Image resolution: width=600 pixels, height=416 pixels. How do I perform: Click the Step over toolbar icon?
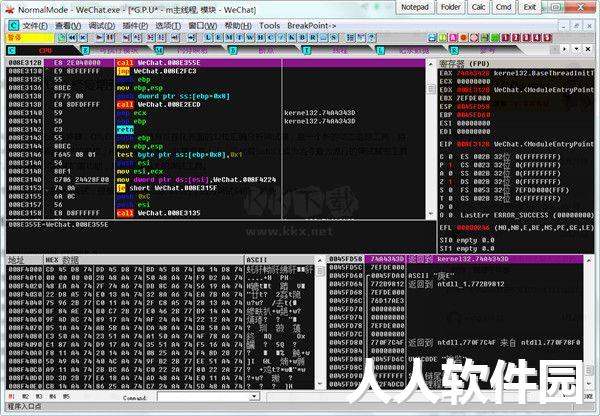tap(137, 38)
